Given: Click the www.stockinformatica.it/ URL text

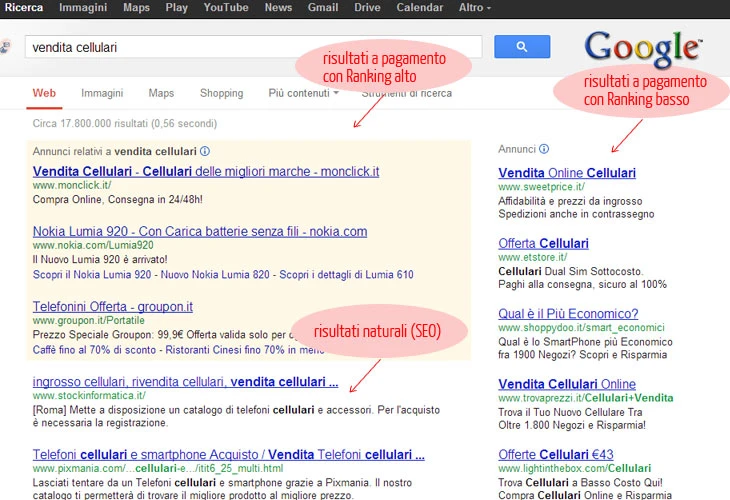Looking at the screenshot, I should point(89,395).
